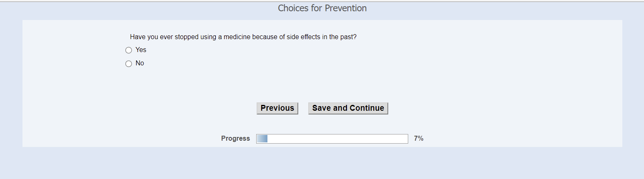Click the "Choices for Prevention" heading
The width and height of the screenshot is (644, 179).
point(322,8)
